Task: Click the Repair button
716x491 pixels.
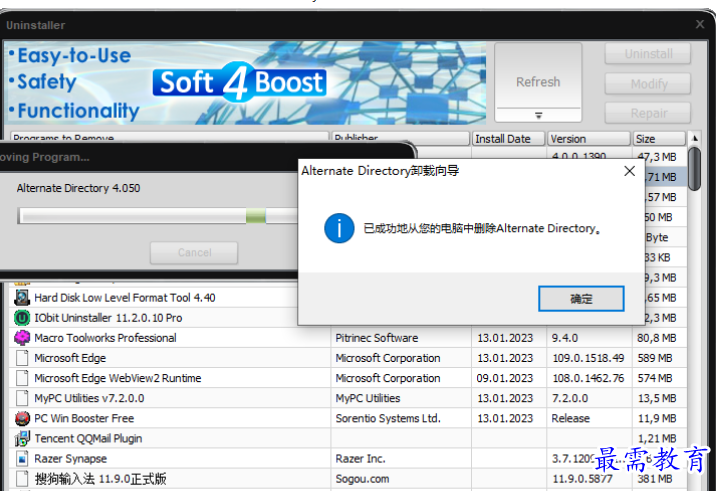Action: [x=648, y=113]
